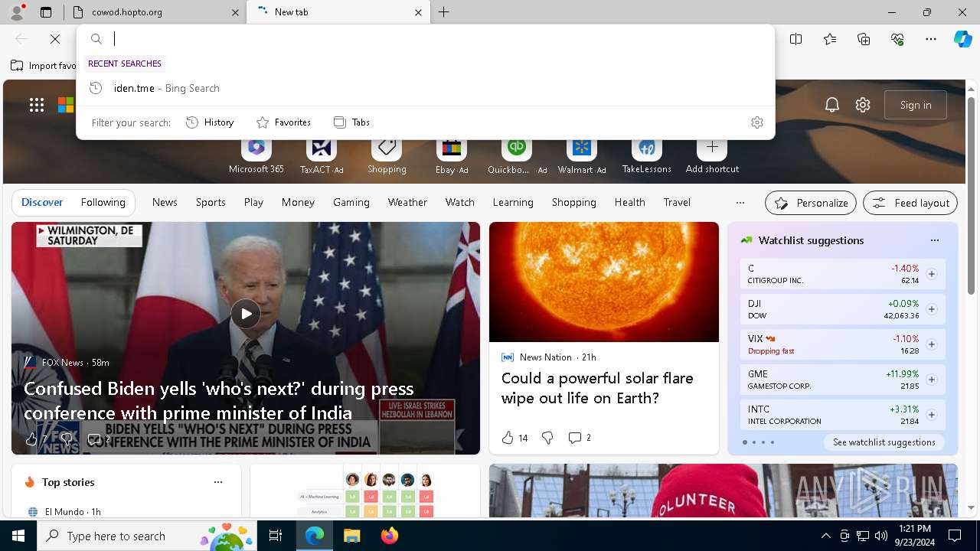Open Watchlist suggestions options menu
The height and width of the screenshot is (551, 980).
coord(935,240)
